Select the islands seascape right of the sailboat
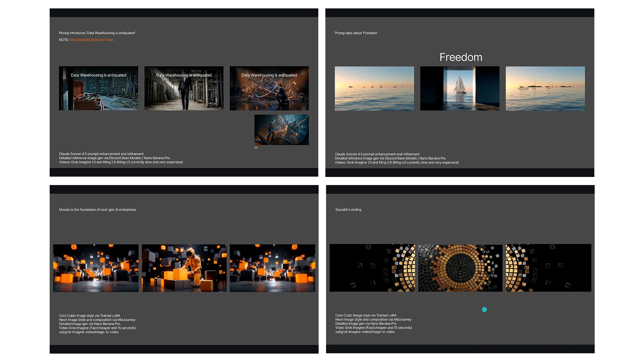The image size is (644, 362). coord(545,88)
